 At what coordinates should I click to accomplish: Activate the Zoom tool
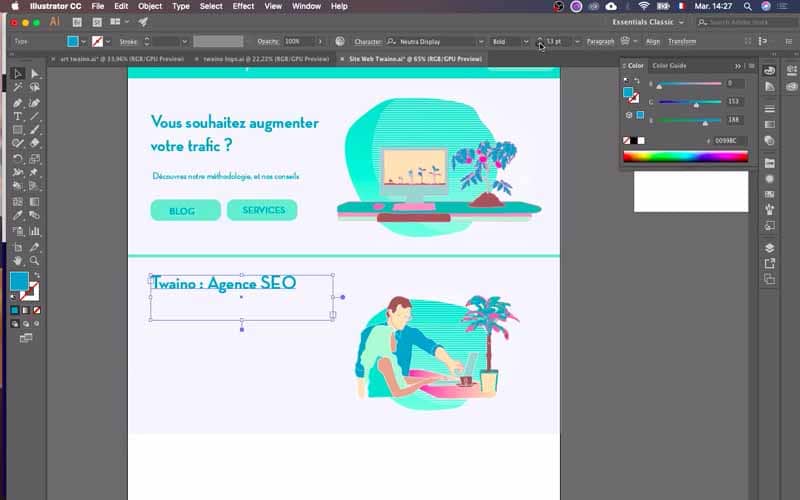34,261
